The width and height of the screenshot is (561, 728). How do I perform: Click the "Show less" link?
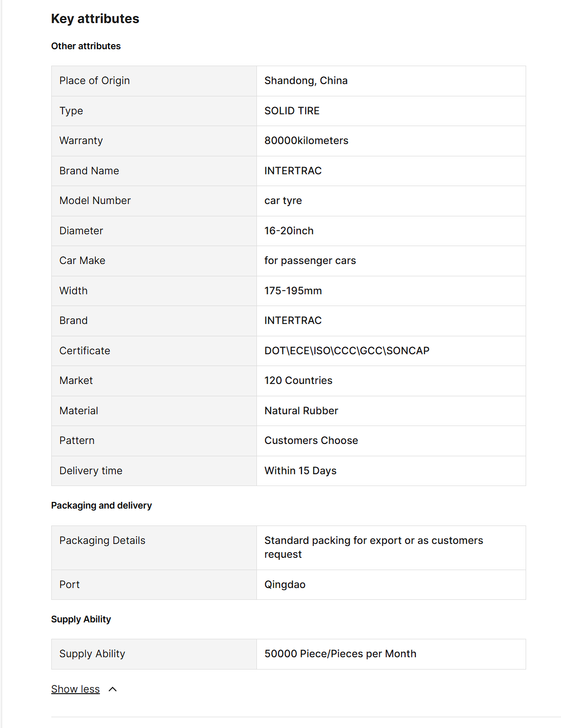[75, 689]
